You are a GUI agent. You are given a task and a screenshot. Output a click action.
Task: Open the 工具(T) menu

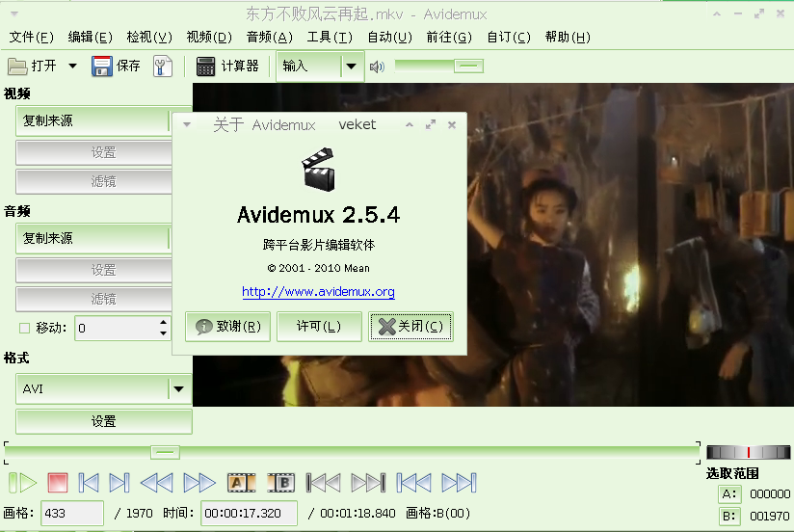330,37
